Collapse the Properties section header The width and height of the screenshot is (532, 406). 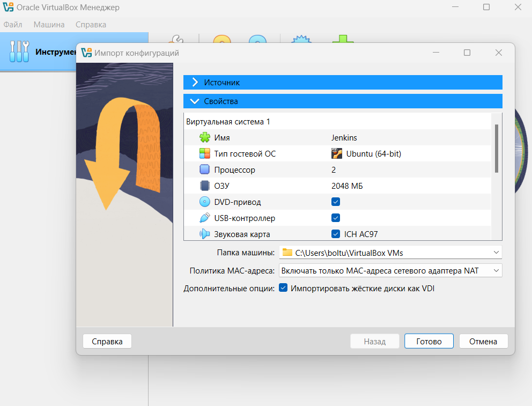pyautogui.click(x=343, y=101)
